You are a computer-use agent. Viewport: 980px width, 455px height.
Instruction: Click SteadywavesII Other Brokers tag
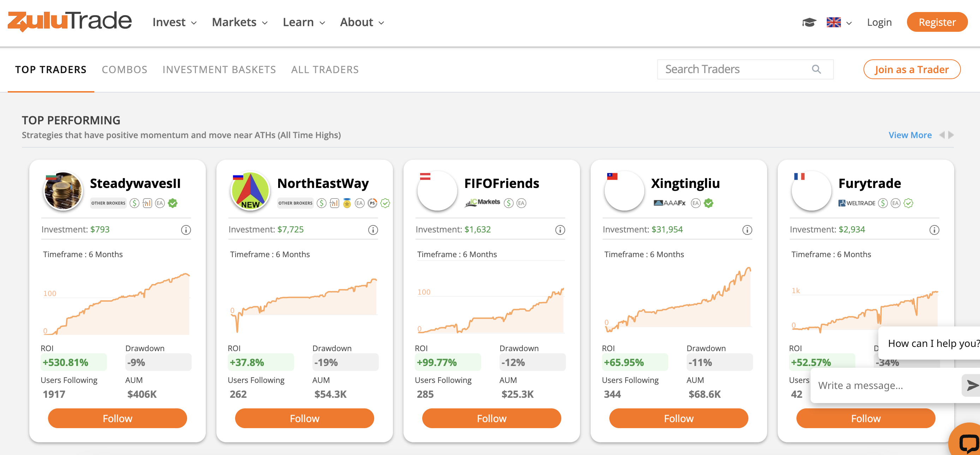pos(108,203)
